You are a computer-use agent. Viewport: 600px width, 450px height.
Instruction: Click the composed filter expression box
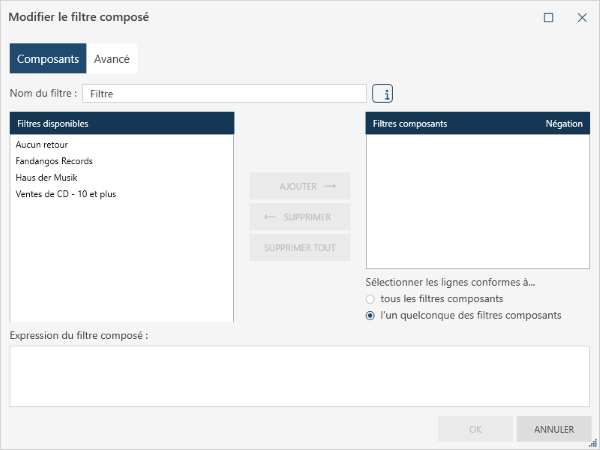coord(299,376)
